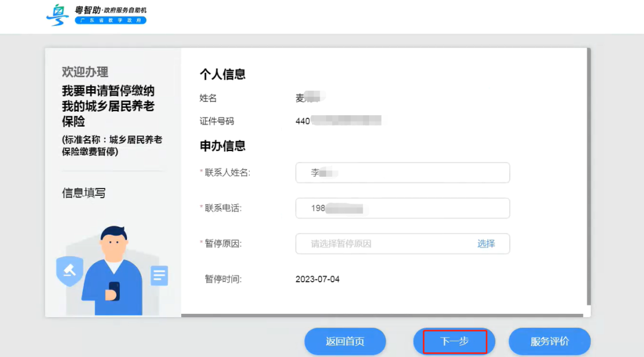Open the 暂停原因 selection via 选择
The height and width of the screenshot is (357, 644).
pyautogui.click(x=488, y=244)
